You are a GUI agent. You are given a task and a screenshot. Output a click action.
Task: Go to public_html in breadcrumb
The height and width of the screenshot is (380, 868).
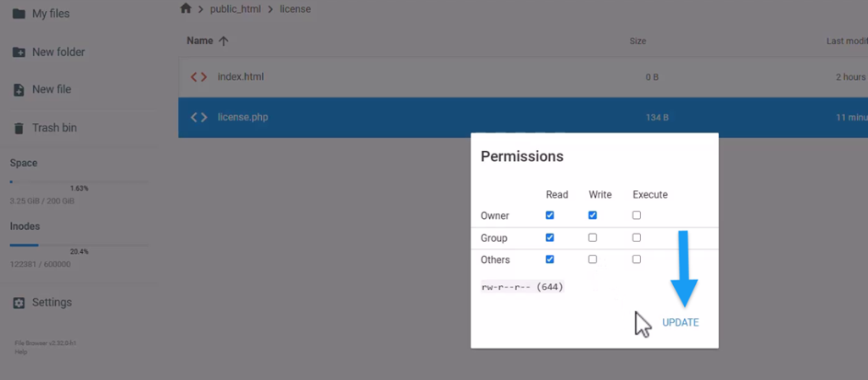(236, 8)
